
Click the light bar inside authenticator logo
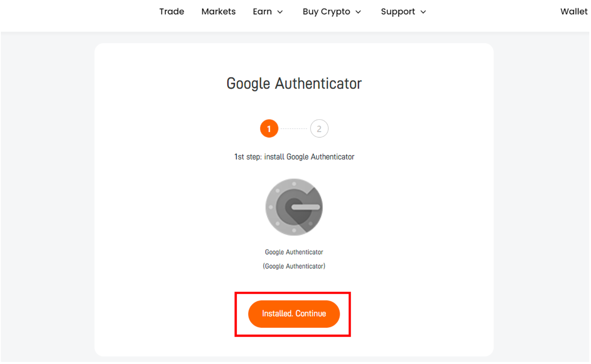click(x=306, y=207)
